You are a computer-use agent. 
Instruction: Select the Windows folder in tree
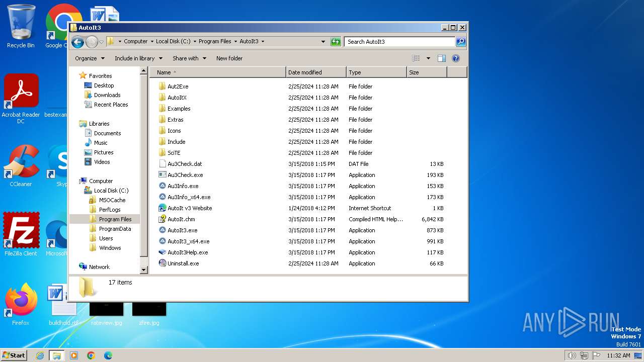click(110, 248)
